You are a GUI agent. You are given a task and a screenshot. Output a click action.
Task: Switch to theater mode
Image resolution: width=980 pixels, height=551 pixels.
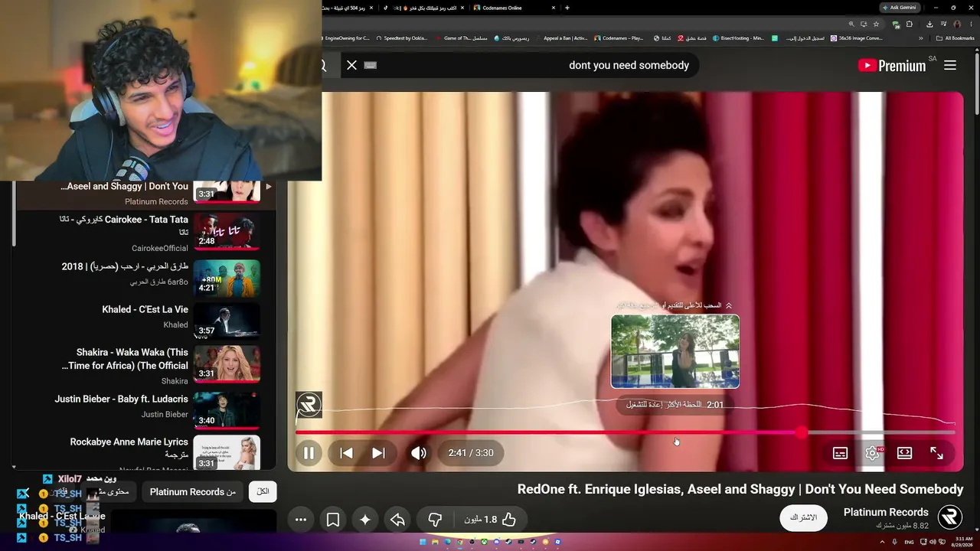pyautogui.click(x=904, y=453)
